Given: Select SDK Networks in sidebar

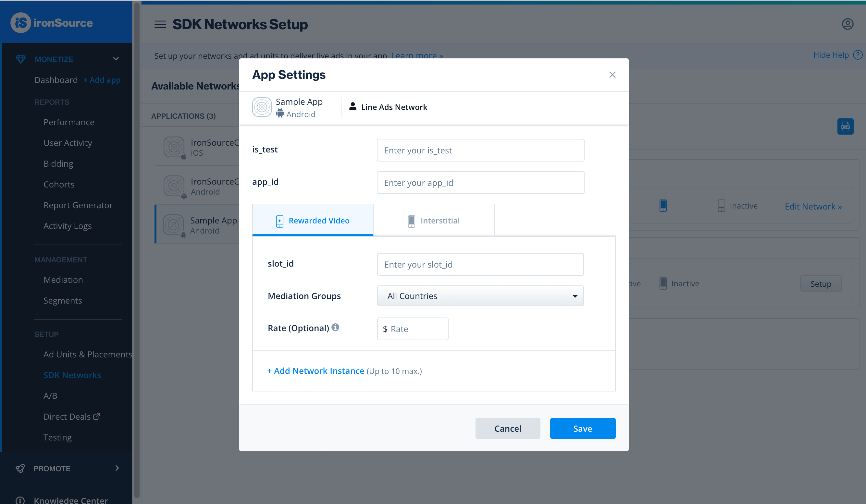Looking at the screenshot, I should pos(72,375).
